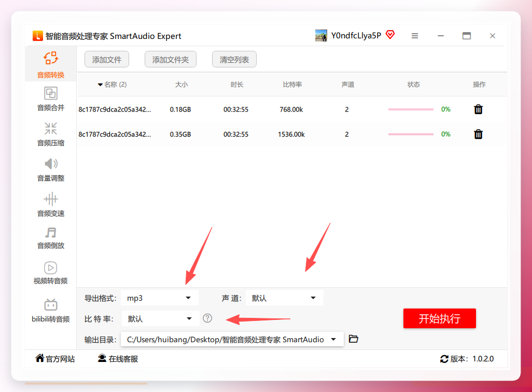
Task: Click the 0.35GB size cell
Action: (x=180, y=134)
